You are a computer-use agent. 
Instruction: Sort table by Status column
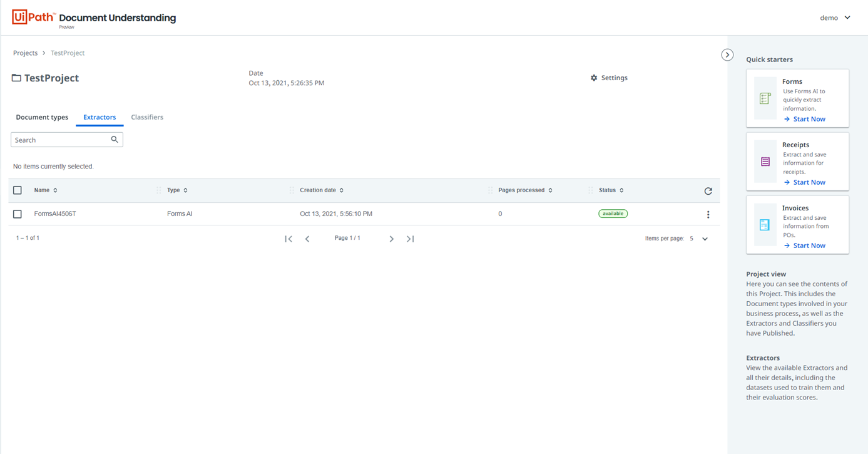611,190
